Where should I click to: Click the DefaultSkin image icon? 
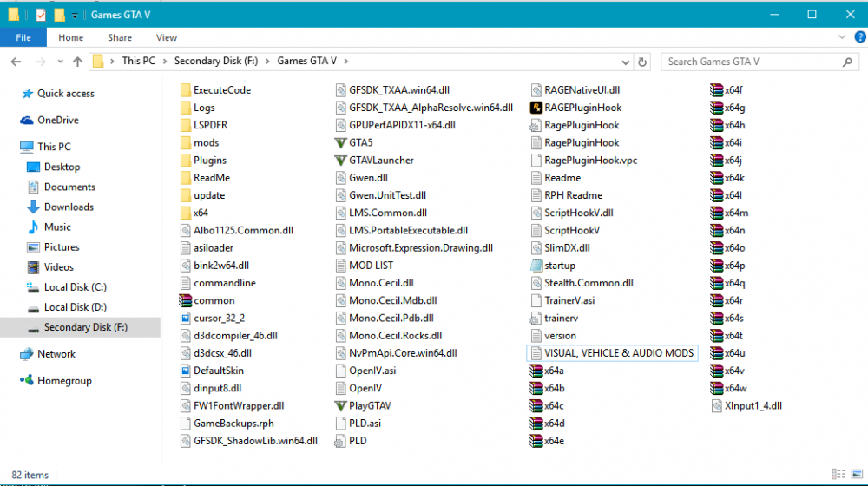186,371
